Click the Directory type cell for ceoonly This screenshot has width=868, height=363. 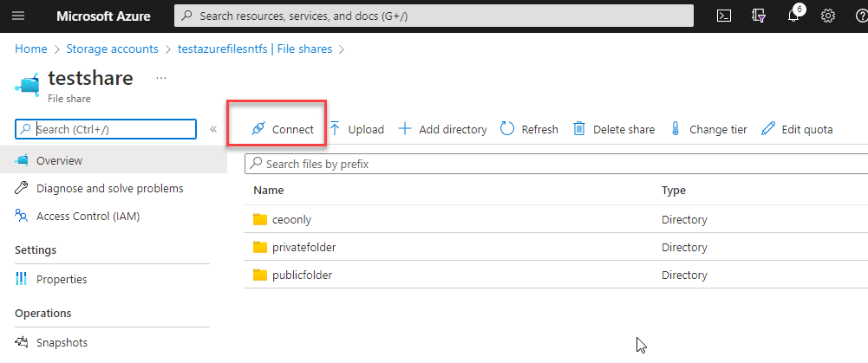click(684, 220)
